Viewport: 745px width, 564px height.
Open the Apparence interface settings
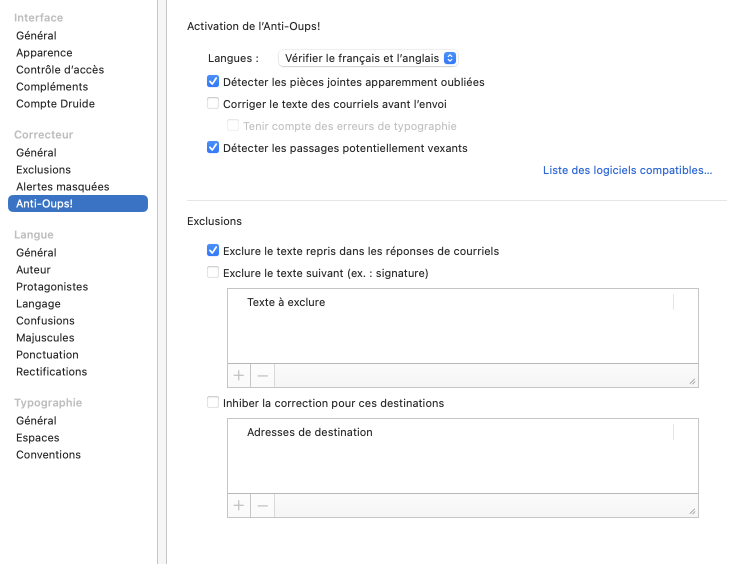point(44,53)
